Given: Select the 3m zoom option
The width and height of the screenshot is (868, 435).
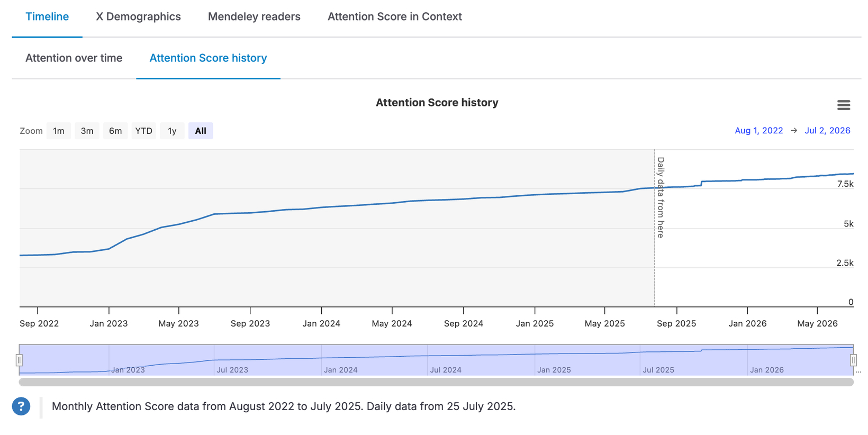Looking at the screenshot, I should click(x=87, y=131).
